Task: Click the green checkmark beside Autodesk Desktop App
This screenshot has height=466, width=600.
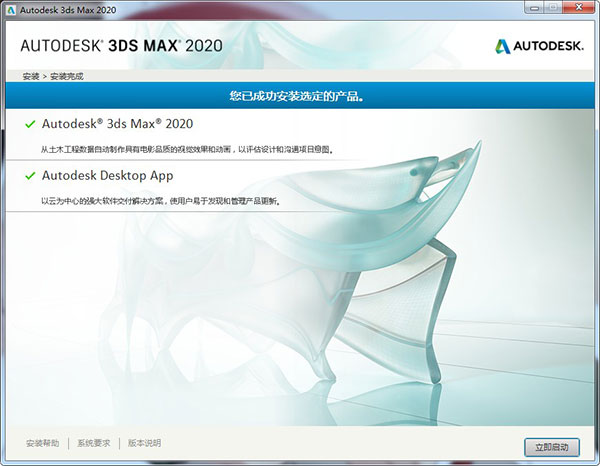Action: coord(30,176)
